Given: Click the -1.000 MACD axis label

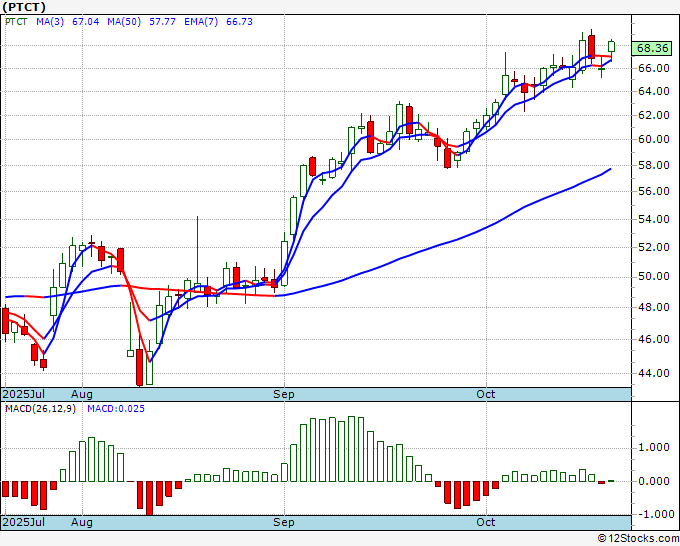Looking at the screenshot, I should pos(654,514).
